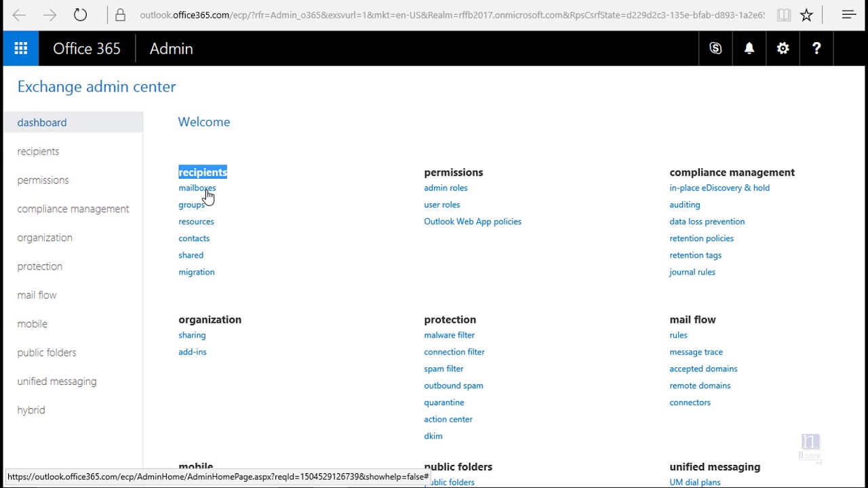Open the shared link

[191, 256]
